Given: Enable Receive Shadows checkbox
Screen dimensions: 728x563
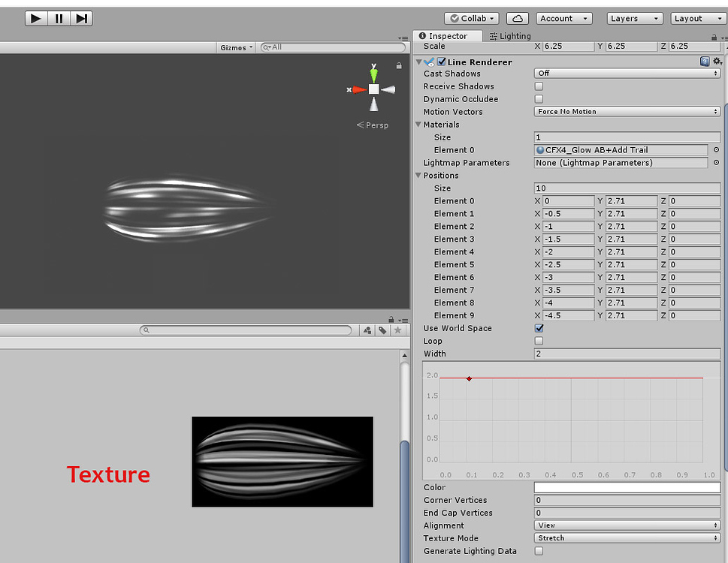Looking at the screenshot, I should [x=538, y=86].
